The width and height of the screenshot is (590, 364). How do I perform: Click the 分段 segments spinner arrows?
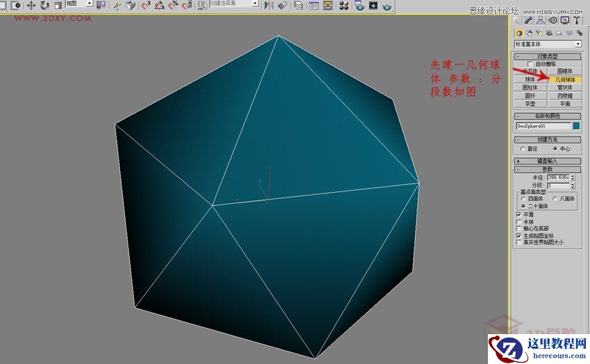(573, 185)
